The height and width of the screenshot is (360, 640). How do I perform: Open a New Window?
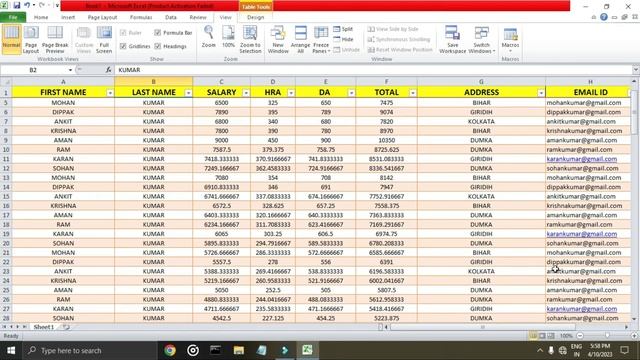click(278, 40)
